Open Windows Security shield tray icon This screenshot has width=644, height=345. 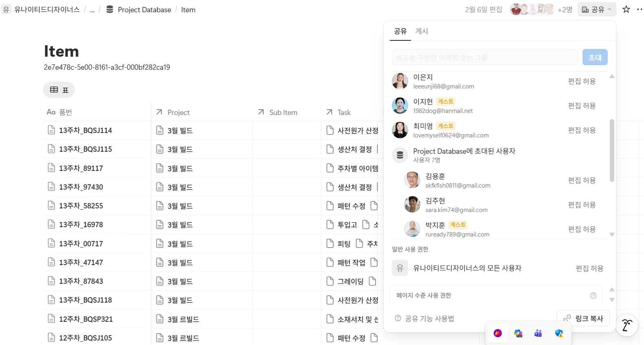[x=559, y=333]
